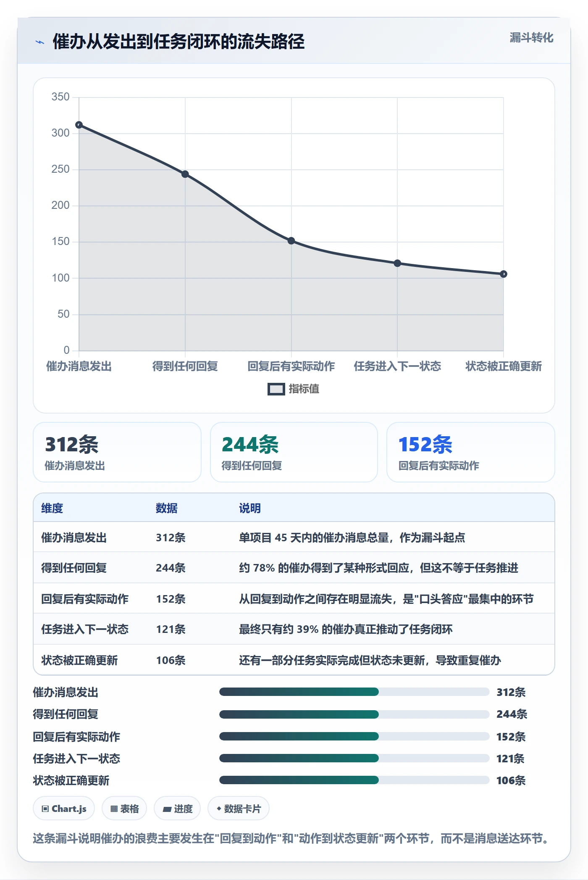Click the title 催办从发出到任务闭环的流失路径
The image size is (588, 880).
coord(178,42)
